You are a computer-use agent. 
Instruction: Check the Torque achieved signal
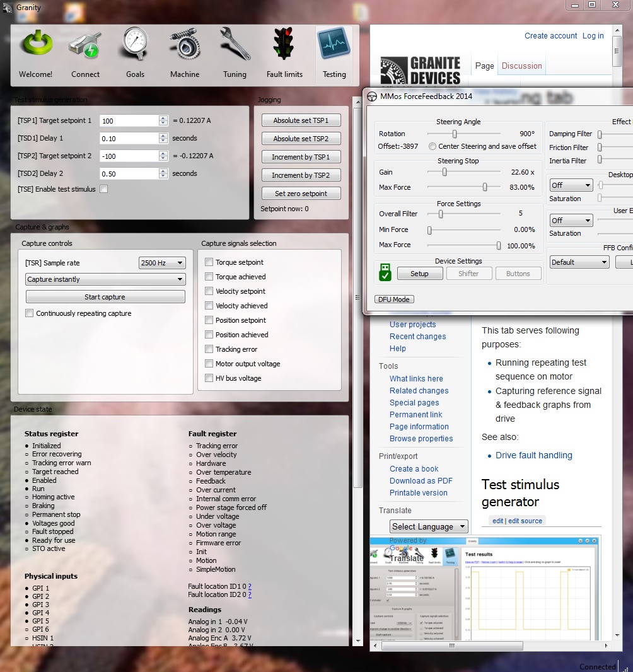(209, 277)
